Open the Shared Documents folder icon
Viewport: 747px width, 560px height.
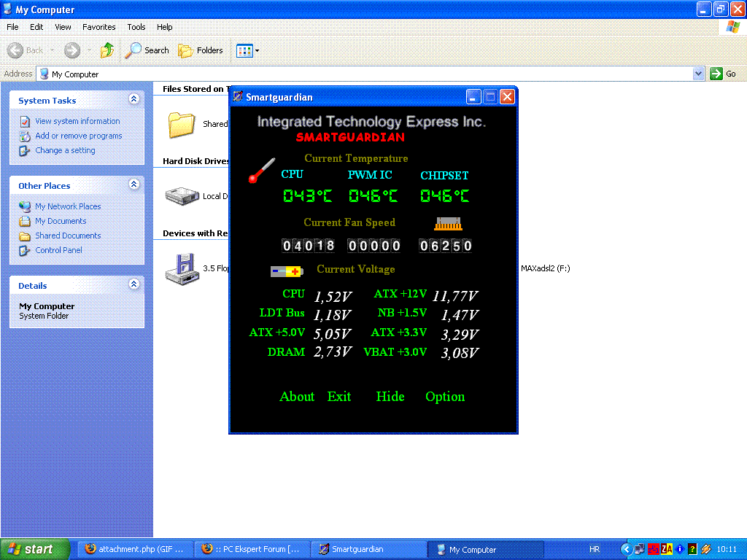click(x=181, y=125)
